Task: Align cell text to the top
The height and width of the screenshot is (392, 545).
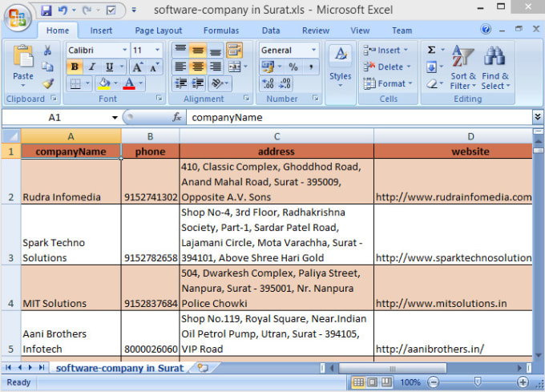Action: point(180,51)
